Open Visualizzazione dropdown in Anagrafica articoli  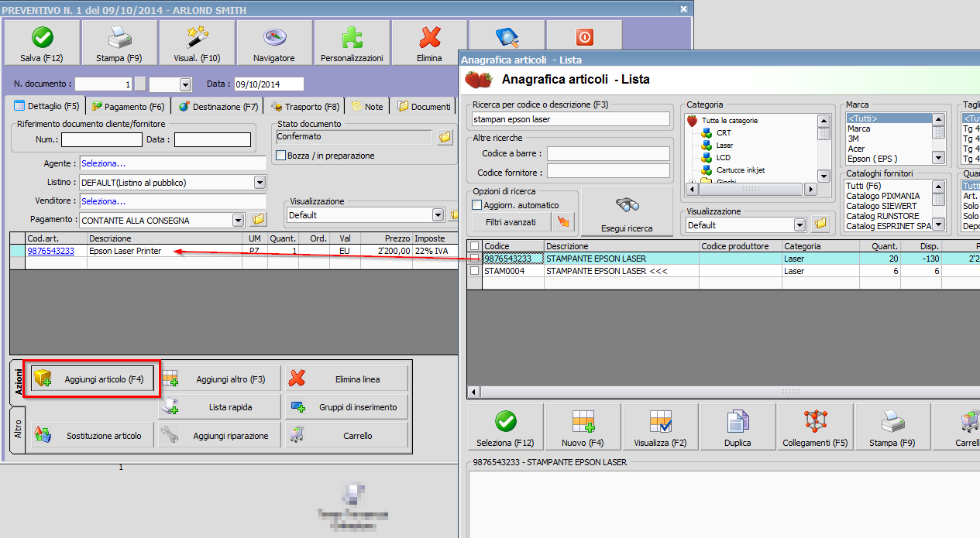coord(800,224)
